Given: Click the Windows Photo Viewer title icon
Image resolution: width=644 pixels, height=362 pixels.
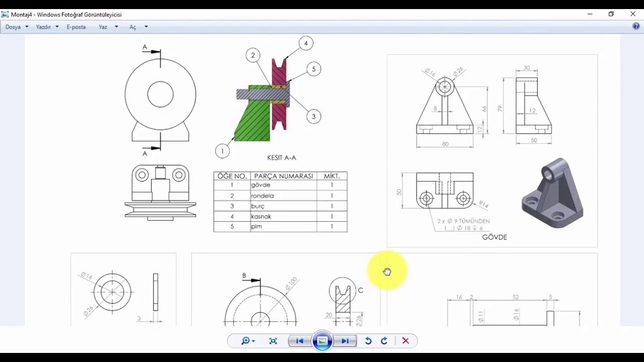Looking at the screenshot, I should pos(5,14).
